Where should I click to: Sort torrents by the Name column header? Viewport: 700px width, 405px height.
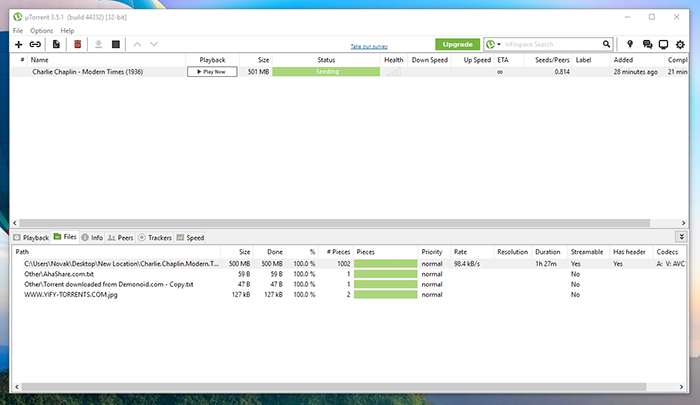pos(107,60)
